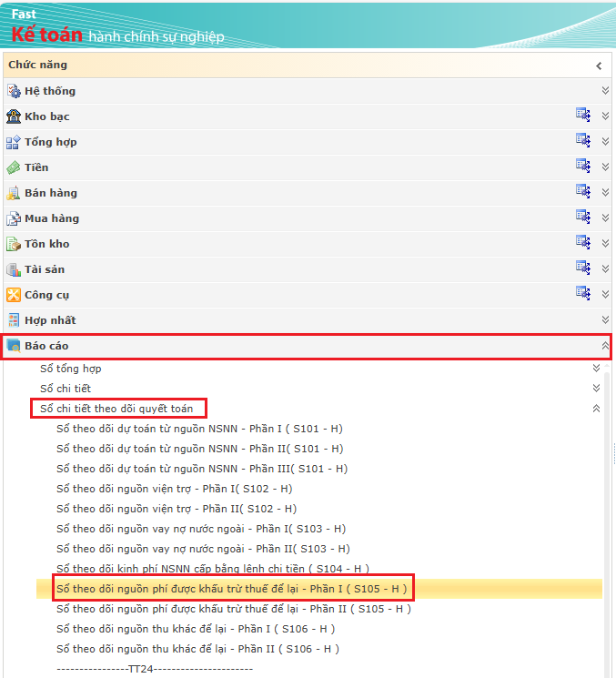Click the Hệ thống gear icon
Viewport: 616px width, 678px height.
click(x=14, y=91)
